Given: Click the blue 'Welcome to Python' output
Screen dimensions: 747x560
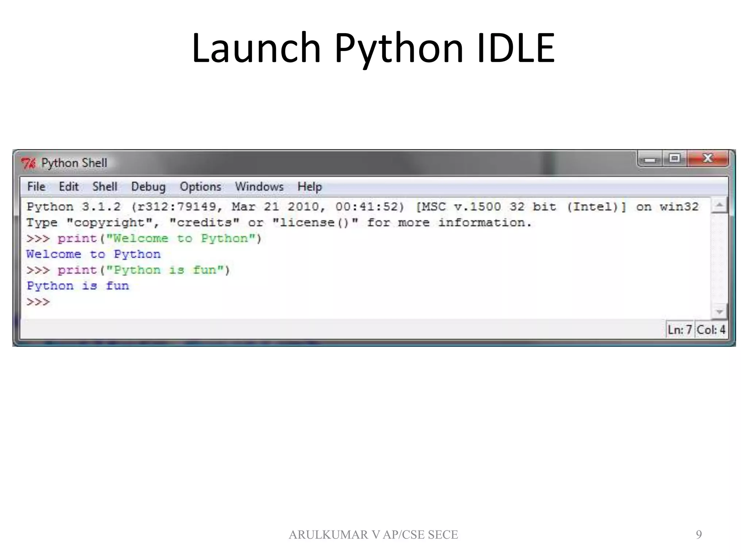Looking at the screenshot, I should click(x=93, y=254).
